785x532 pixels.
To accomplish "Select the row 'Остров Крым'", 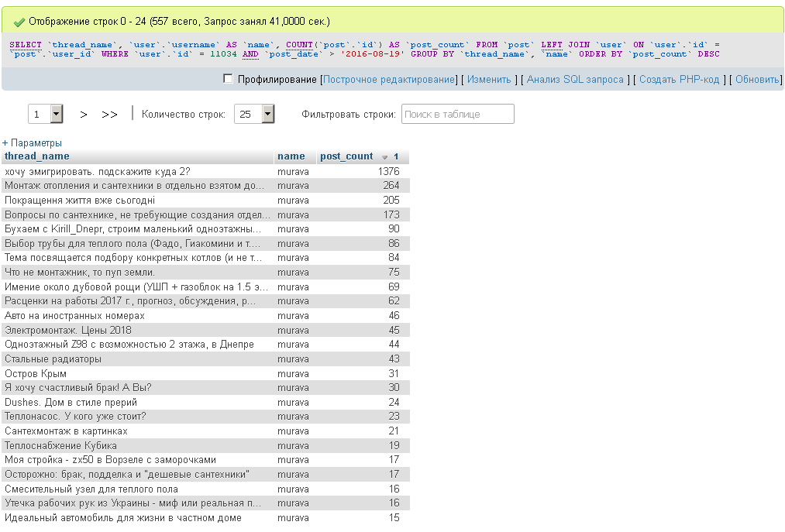I will 205,374.
